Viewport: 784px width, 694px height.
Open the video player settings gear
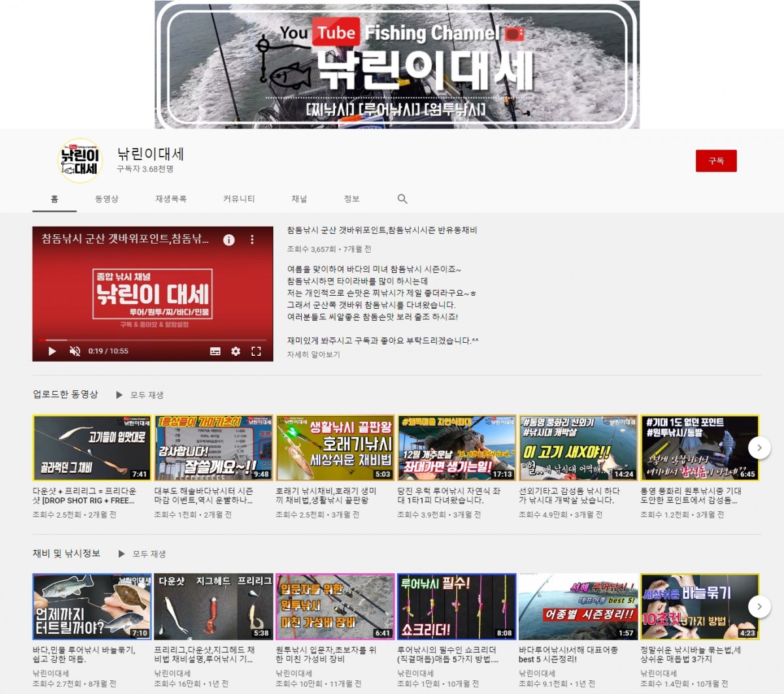[x=236, y=351]
